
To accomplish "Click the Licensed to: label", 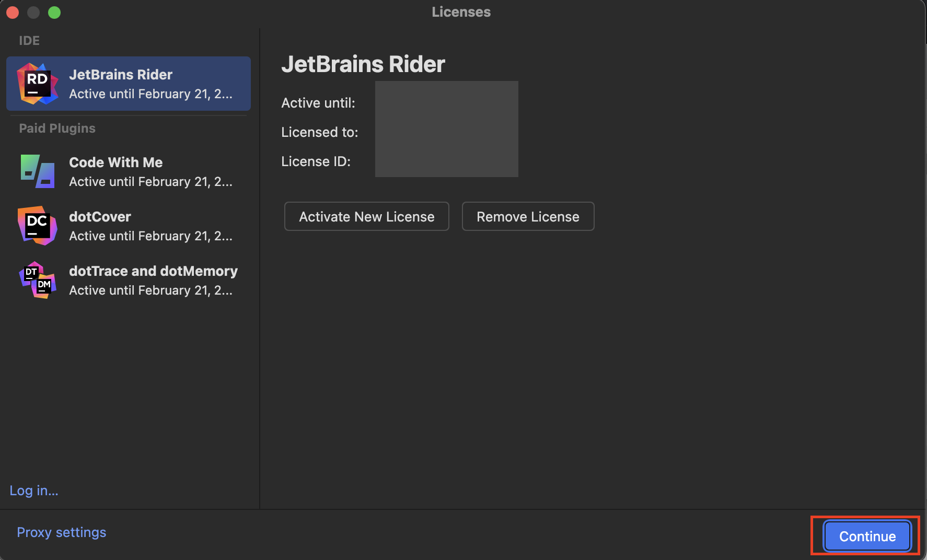I will 320,132.
